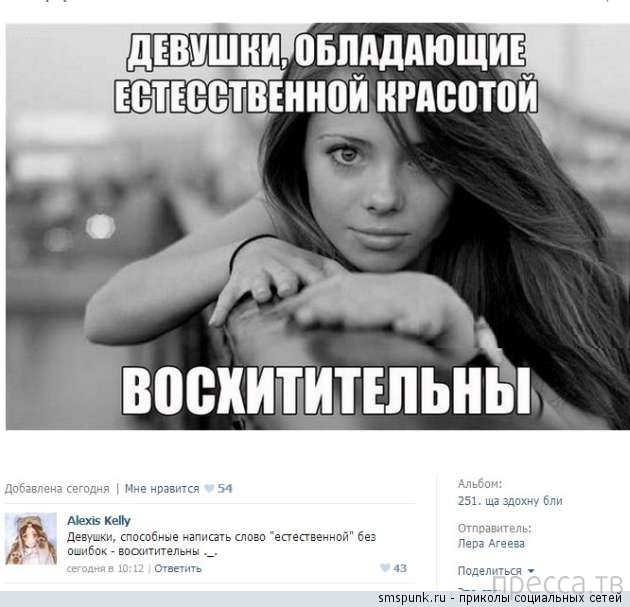Click the small arrow next to 'Поделиться'
This screenshot has width=630, height=607.
531,571
